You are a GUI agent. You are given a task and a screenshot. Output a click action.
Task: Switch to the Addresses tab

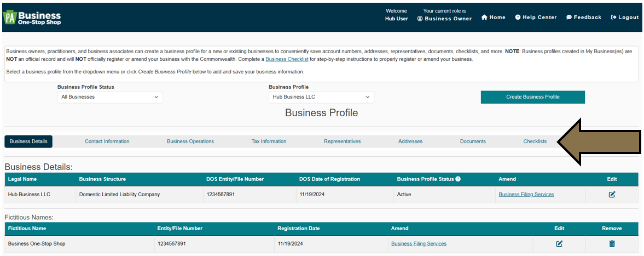click(x=410, y=141)
